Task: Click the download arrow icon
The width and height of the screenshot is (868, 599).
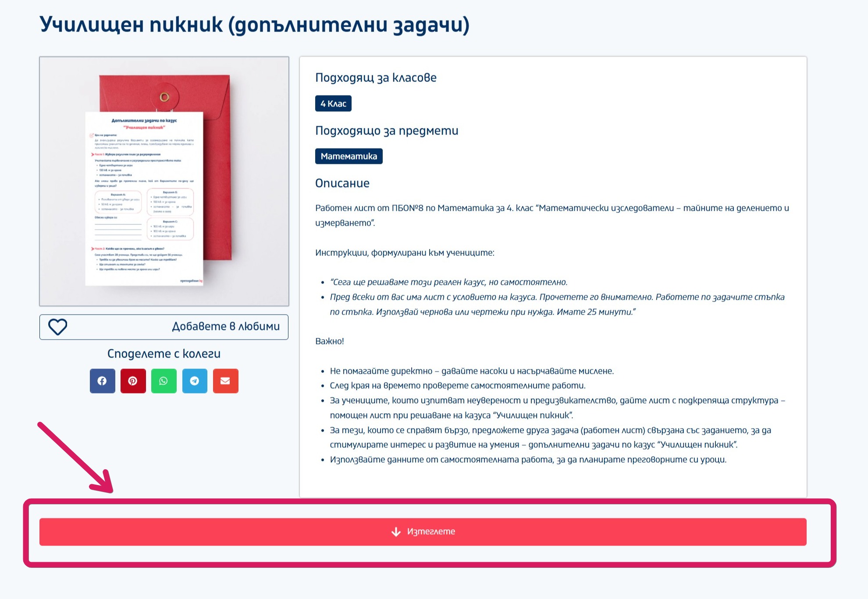Action: click(x=396, y=532)
